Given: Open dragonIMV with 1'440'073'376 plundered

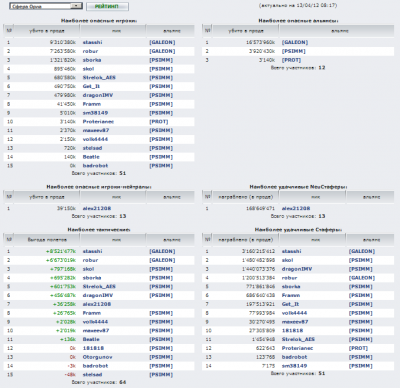Looking at the screenshot, I should click(297, 269).
